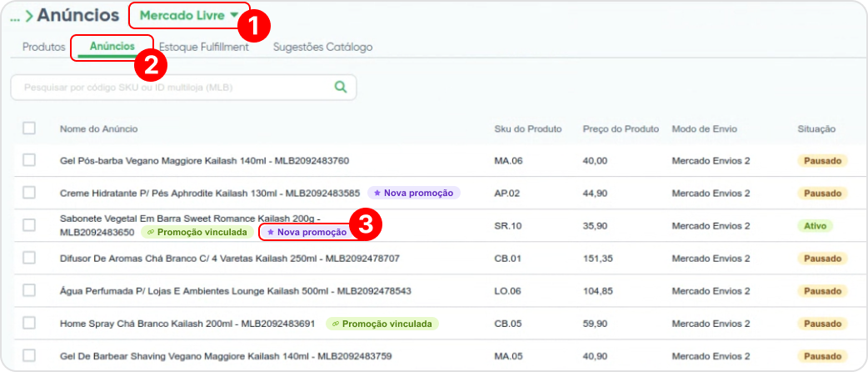Viewport: 868px width, 372px height.
Task: Click price value 44,90
Action: (x=595, y=193)
